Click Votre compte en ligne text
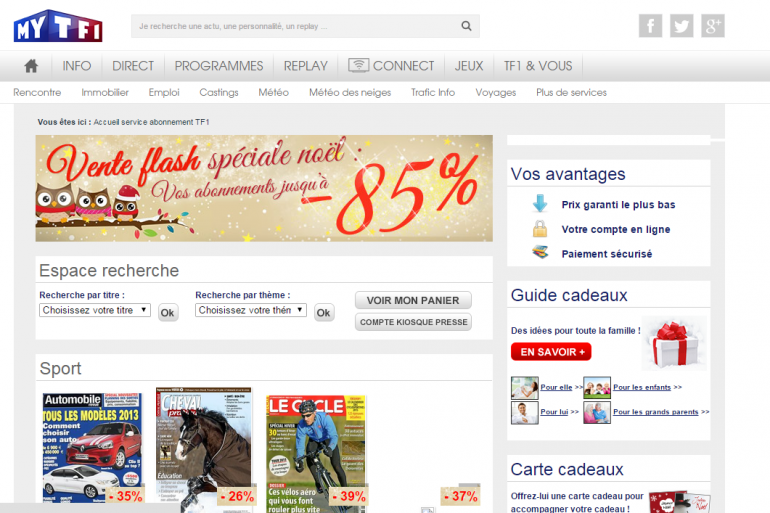The width and height of the screenshot is (770, 513). tap(616, 229)
